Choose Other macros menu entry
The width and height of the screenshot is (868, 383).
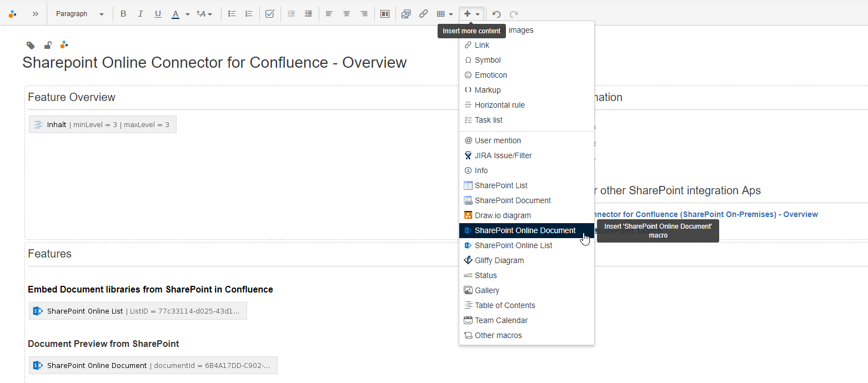tap(498, 335)
